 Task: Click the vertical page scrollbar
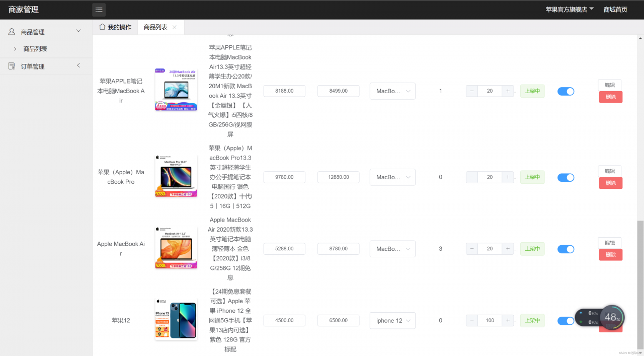pos(640,284)
